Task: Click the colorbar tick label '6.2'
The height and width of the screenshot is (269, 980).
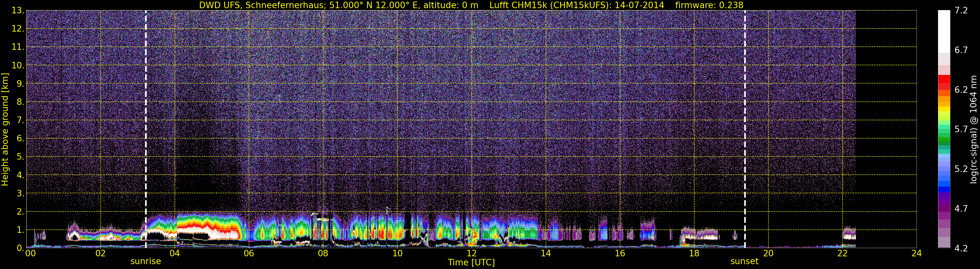Action: pyautogui.click(x=961, y=90)
